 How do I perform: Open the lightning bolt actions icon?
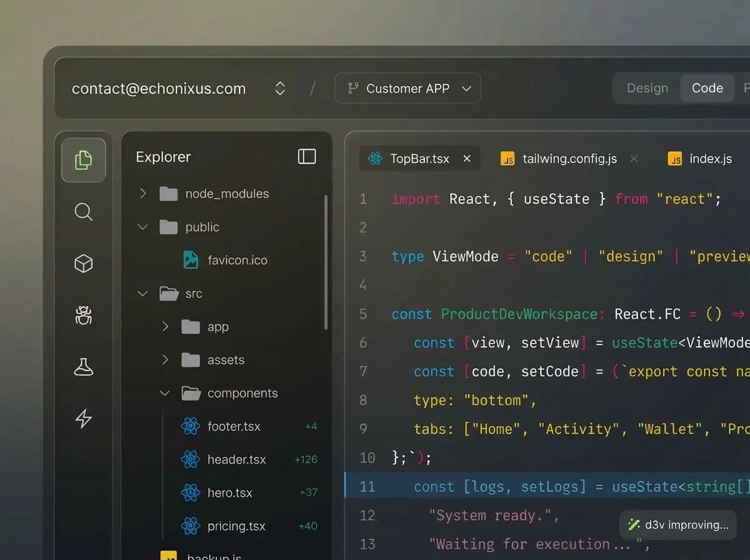(84, 418)
